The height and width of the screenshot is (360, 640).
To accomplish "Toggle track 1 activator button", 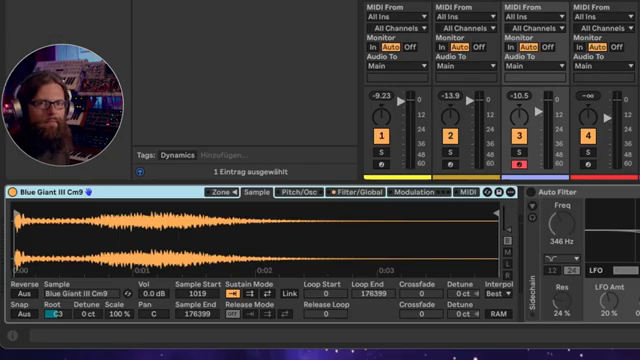I will (381, 136).
